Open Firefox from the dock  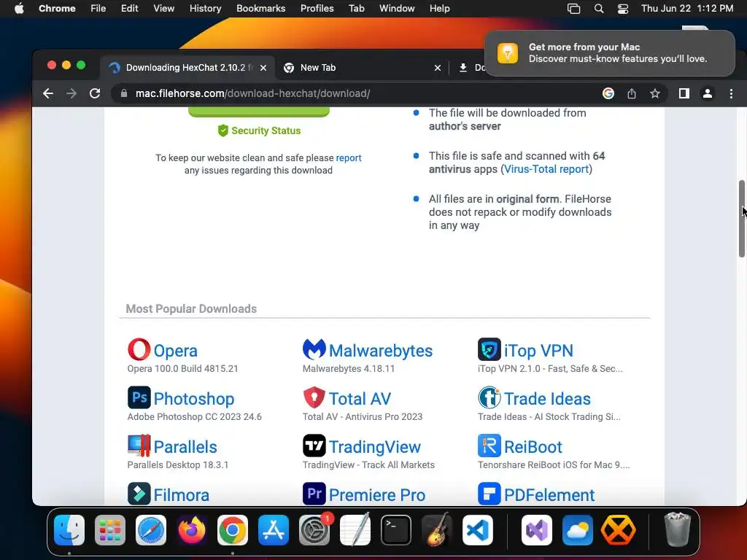click(192, 530)
